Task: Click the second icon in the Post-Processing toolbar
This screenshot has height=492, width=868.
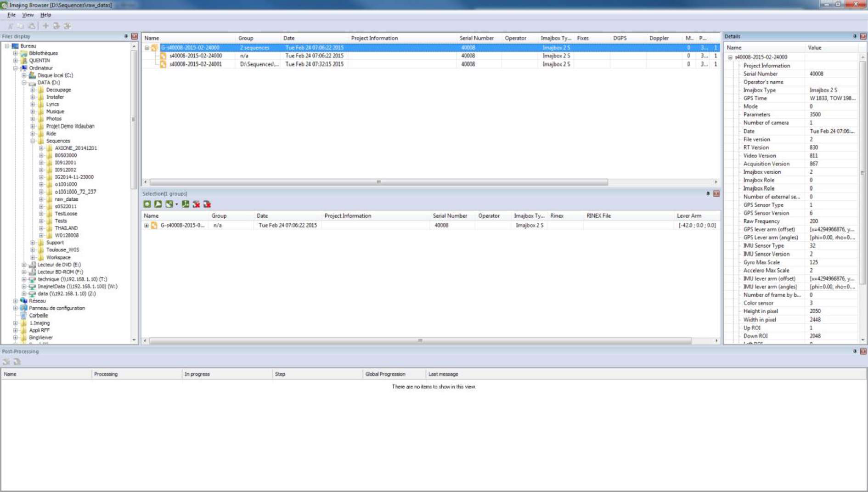Action: coord(17,362)
